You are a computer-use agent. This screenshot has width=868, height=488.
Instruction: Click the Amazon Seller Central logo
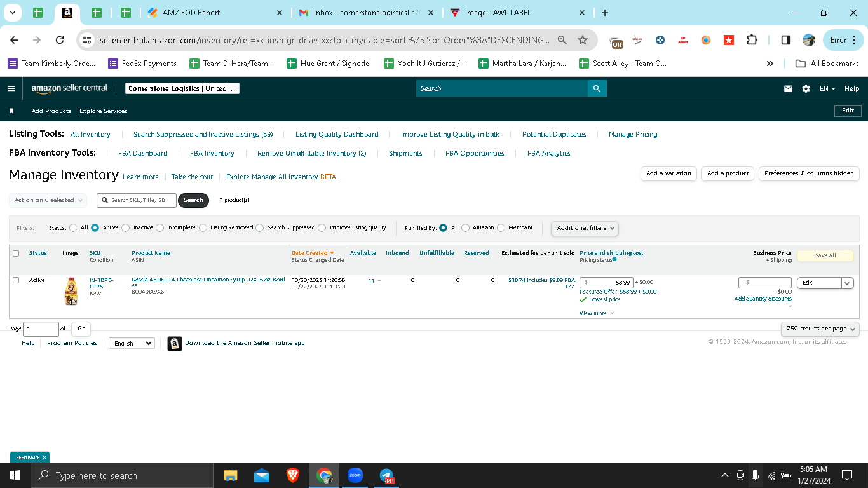pos(70,88)
